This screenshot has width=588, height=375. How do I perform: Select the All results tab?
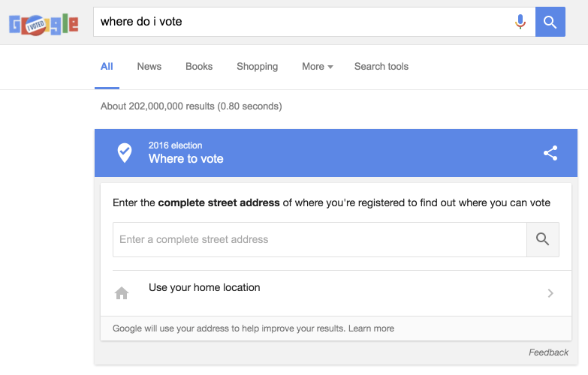coord(107,67)
